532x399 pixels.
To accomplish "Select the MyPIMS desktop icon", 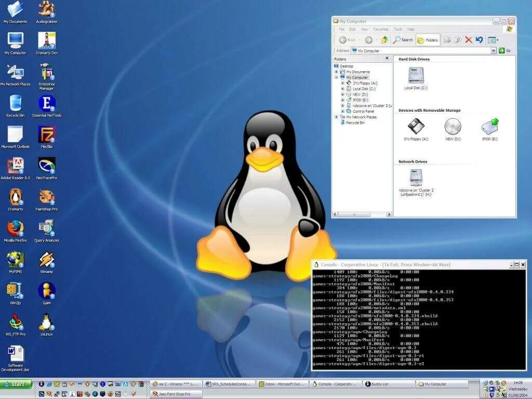I will [x=15, y=262].
